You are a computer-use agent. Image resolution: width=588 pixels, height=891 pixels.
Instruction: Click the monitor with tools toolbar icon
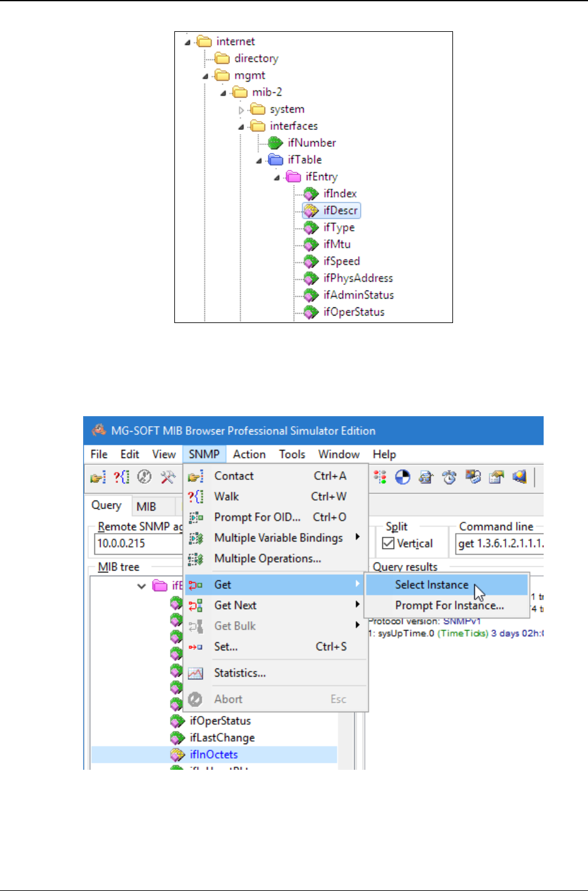pyautogui.click(x=473, y=477)
